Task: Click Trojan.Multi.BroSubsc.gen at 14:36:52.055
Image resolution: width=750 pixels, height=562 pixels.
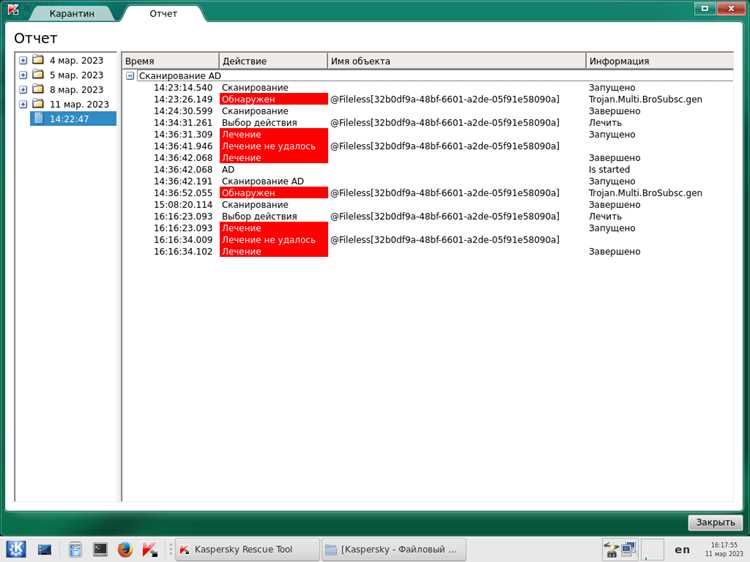Action: click(x=645, y=193)
